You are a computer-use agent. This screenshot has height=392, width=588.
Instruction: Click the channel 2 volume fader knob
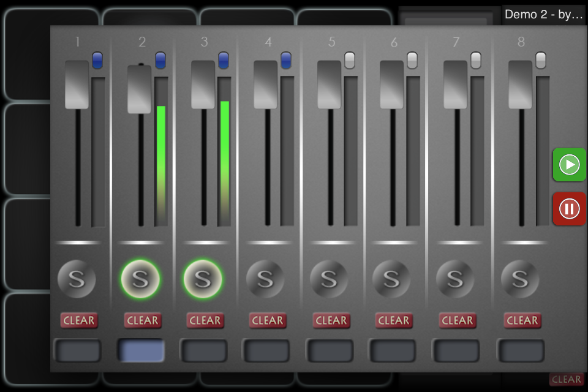click(139, 89)
